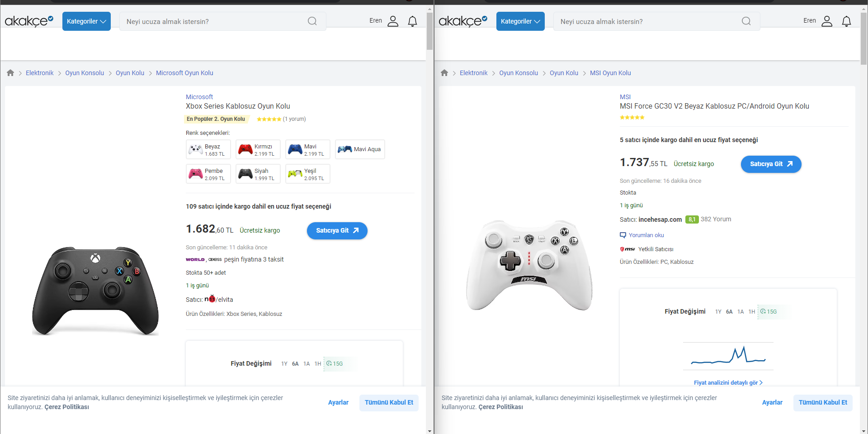Image resolution: width=868 pixels, height=434 pixels.
Task: Switch MSI price chart to 6A range
Action: pos(729,312)
